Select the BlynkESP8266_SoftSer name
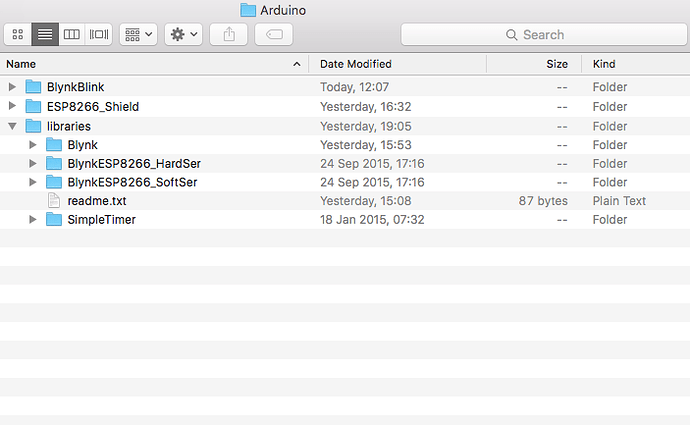 (x=132, y=182)
